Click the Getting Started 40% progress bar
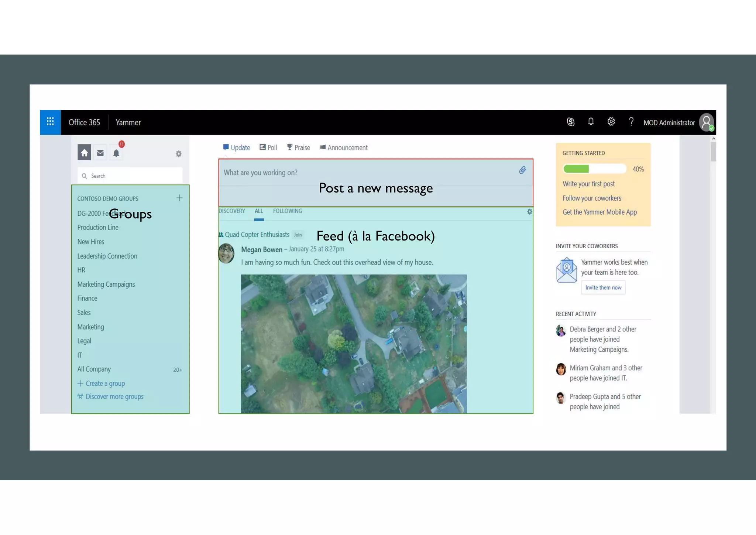 [x=594, y=169]
